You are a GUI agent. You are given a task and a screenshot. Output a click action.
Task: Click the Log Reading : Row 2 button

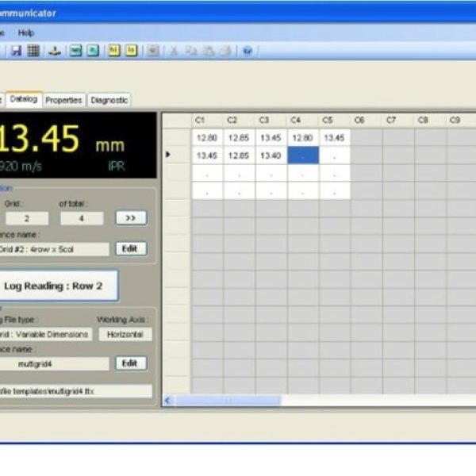click(x=58, y=286)
